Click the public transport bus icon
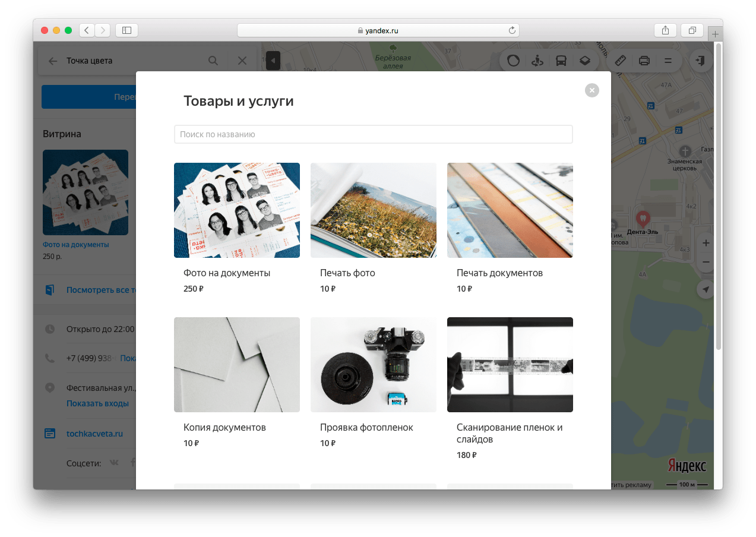This screenshot has height=537, width=756. tap(561, 61)
